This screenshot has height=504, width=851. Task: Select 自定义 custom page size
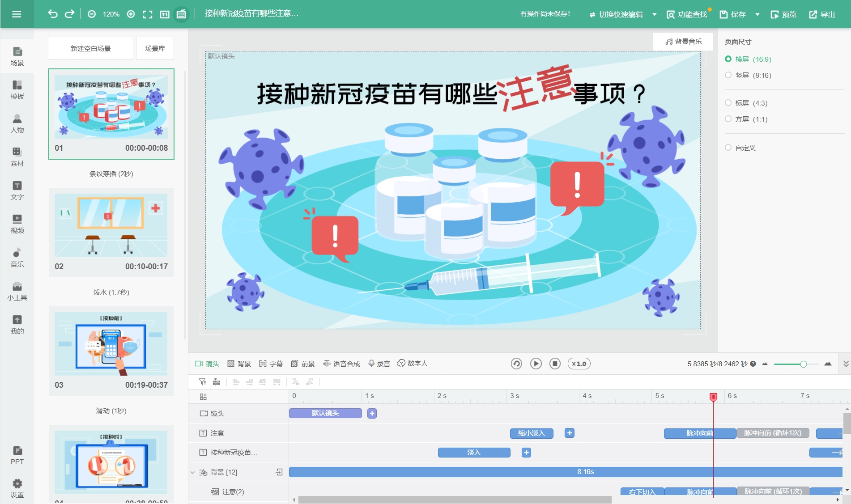pyautogui.click(x=740, y=148)
